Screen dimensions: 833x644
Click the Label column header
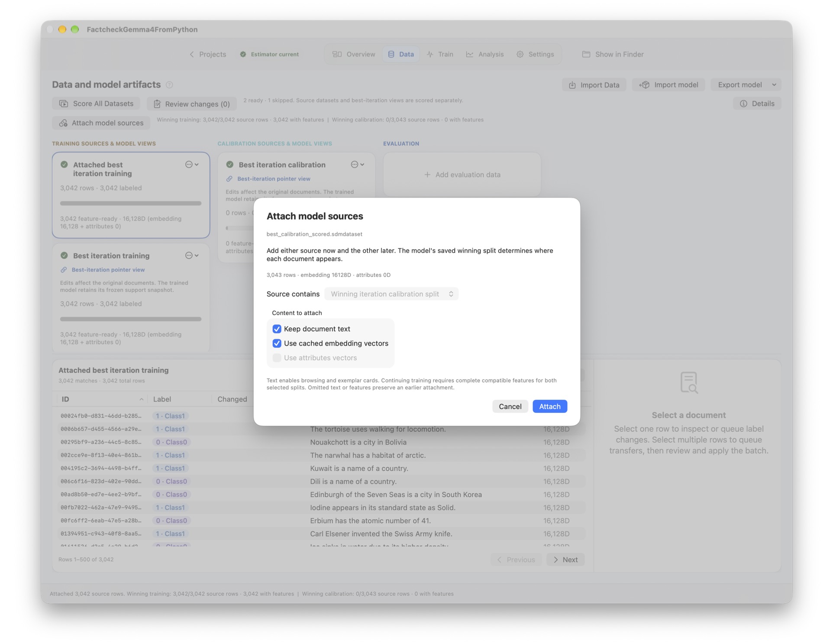[179, 399]
